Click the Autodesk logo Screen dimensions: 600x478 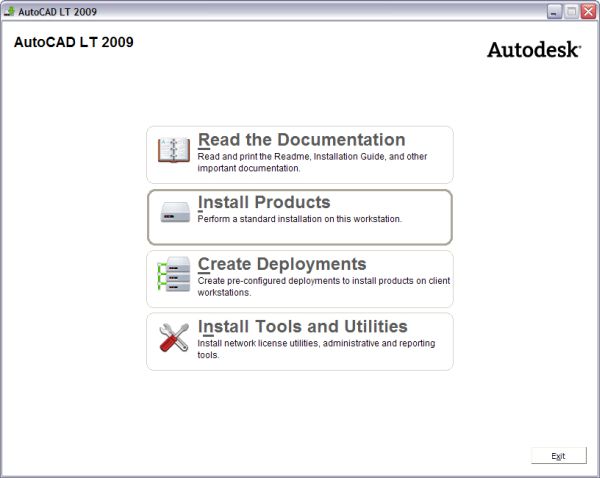point(534,50)
